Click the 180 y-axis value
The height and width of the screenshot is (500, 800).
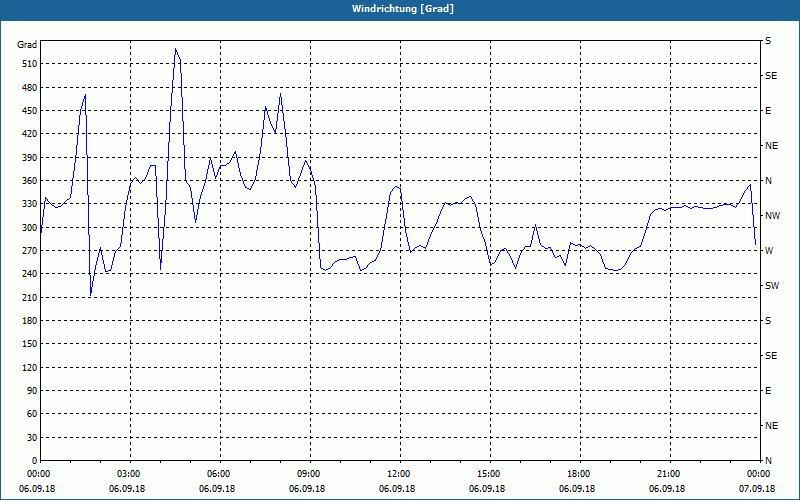[30, 320]
